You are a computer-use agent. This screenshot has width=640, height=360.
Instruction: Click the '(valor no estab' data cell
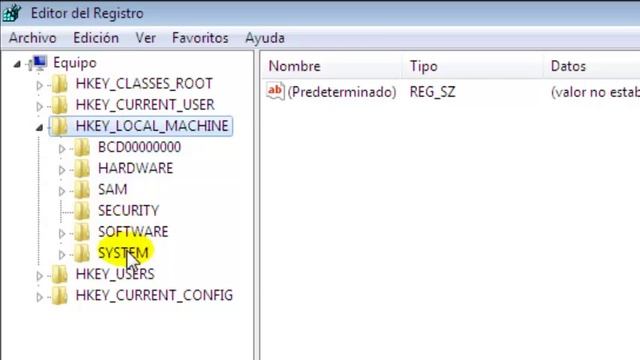tap(595, 92)
